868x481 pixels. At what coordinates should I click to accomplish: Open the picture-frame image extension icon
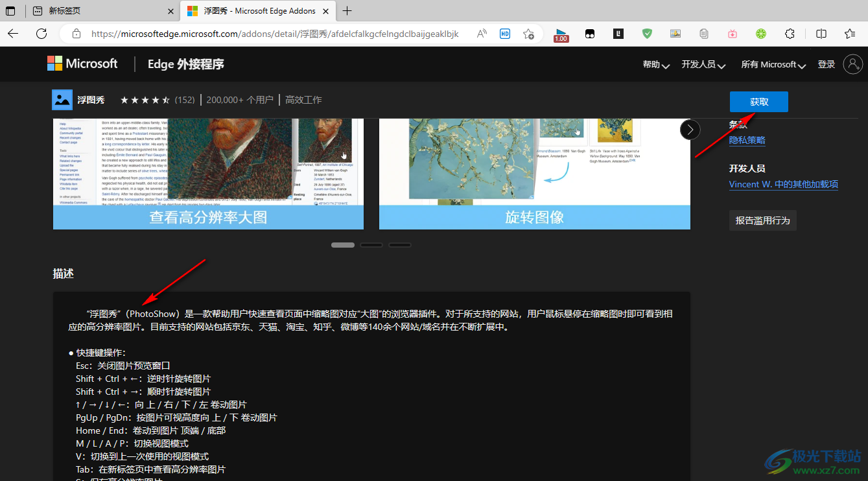[675, 34]
